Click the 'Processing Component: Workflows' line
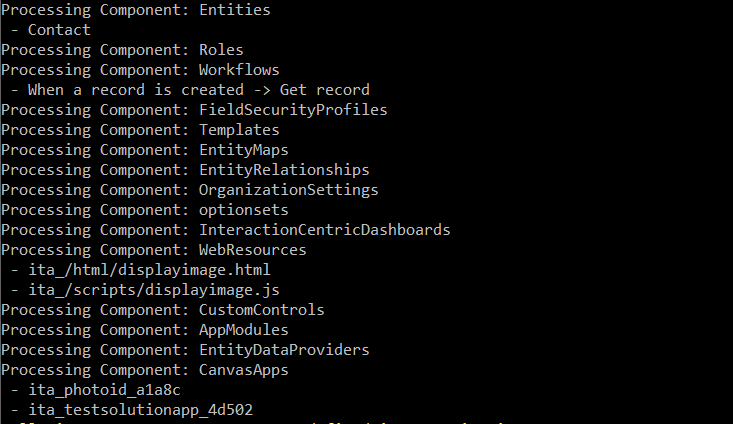This screenshot has width=733, height=424. 140,70
